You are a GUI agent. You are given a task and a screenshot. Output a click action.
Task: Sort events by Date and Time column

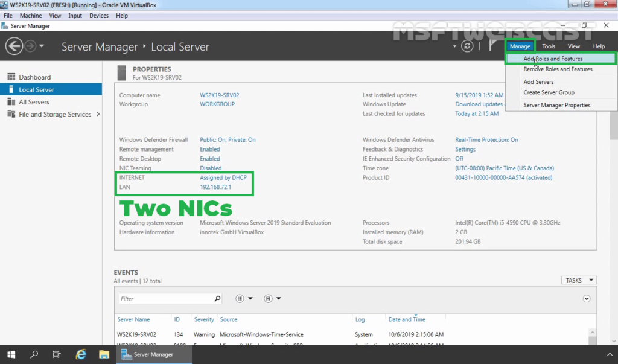(x=407, y=319)
